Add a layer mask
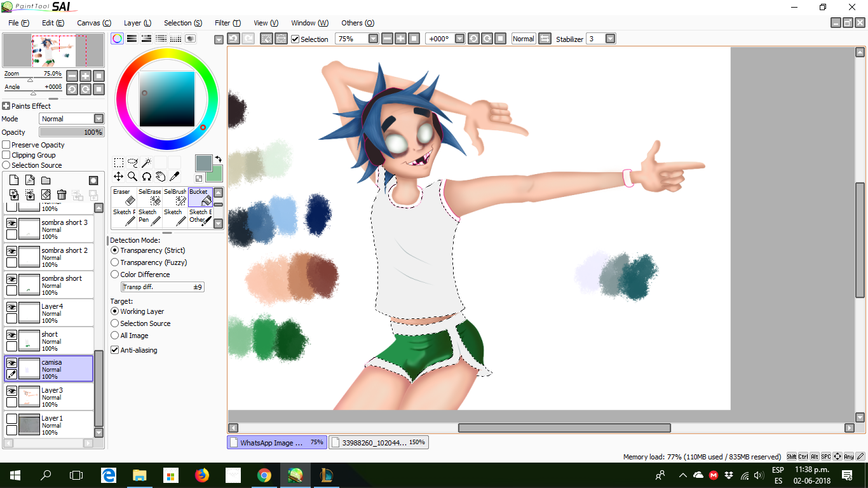868x488 pixels. pos(93,180)
